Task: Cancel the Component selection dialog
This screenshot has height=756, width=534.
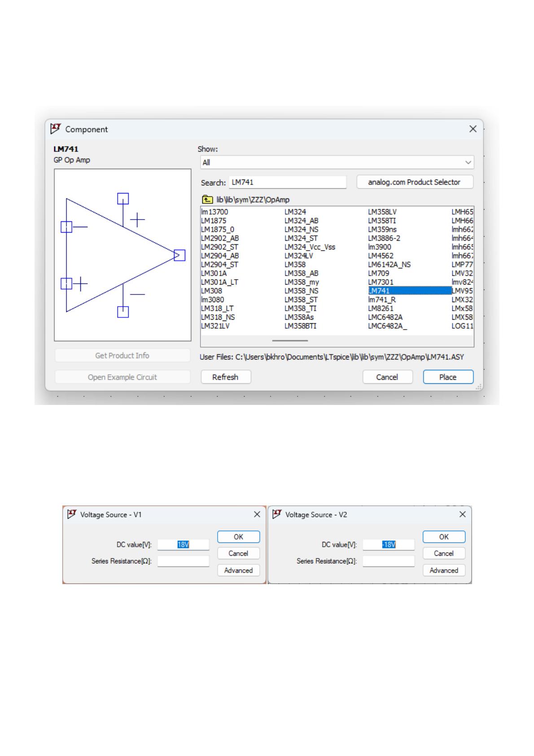Action: (x=387, y=377)
